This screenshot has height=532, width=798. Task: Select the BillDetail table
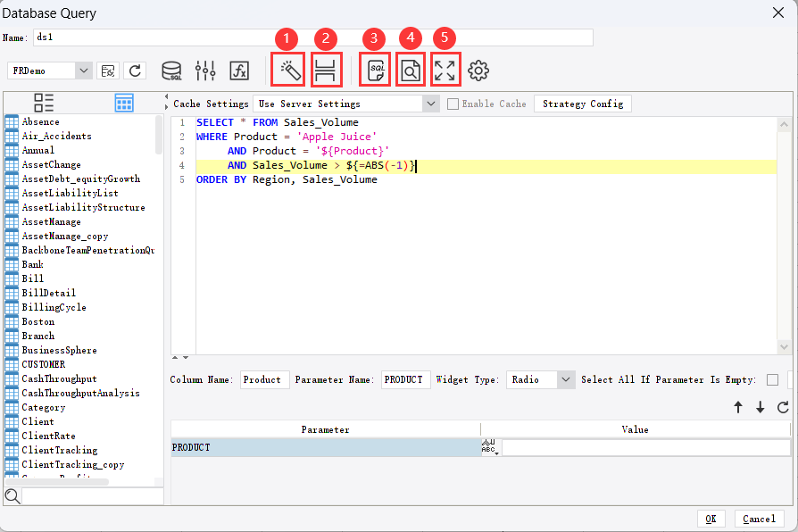pyautogui.click(x=48, y=293)
